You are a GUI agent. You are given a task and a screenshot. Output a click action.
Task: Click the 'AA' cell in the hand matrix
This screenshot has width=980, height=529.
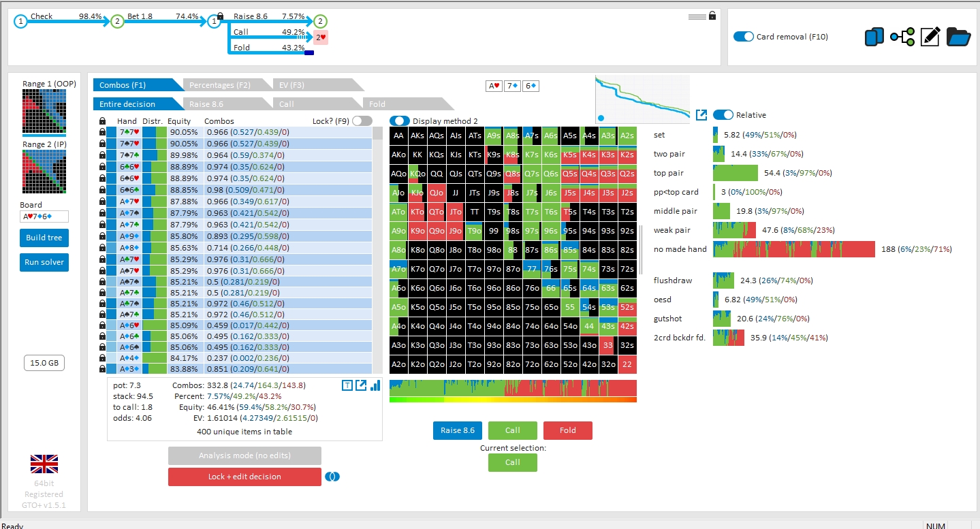tap(398, 135)
